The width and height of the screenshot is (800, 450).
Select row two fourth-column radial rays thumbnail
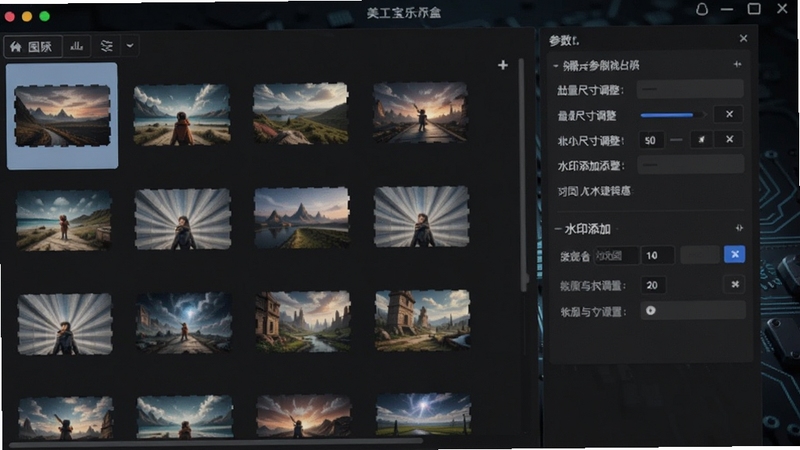(421, 217)
